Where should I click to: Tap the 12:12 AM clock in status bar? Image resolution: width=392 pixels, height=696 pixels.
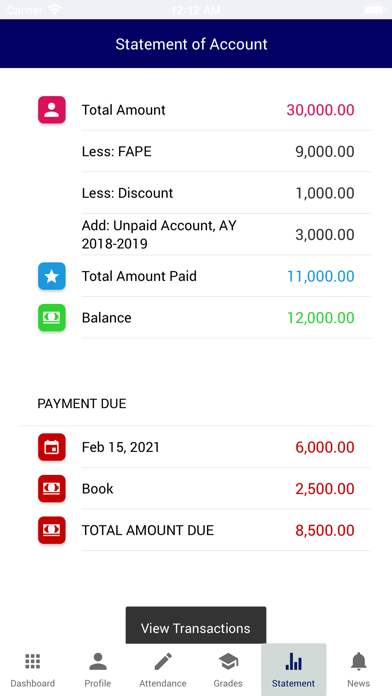click(x=196, y=10)
